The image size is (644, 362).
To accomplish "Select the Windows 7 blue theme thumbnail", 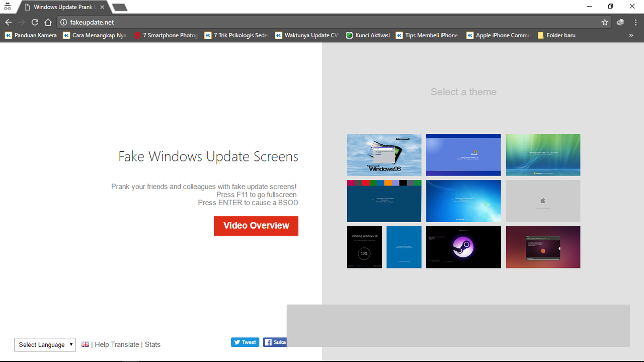I will tap(463, 201).
